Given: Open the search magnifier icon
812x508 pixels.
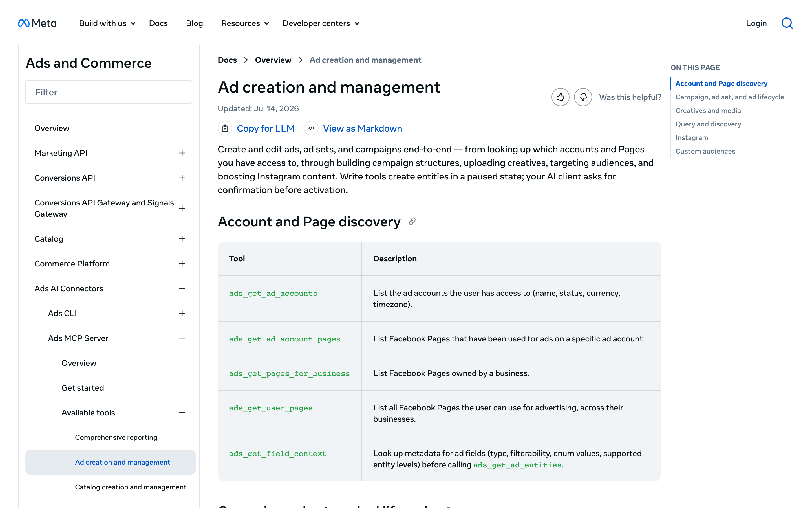Looking at the screenshot, I should coord(787,23).
